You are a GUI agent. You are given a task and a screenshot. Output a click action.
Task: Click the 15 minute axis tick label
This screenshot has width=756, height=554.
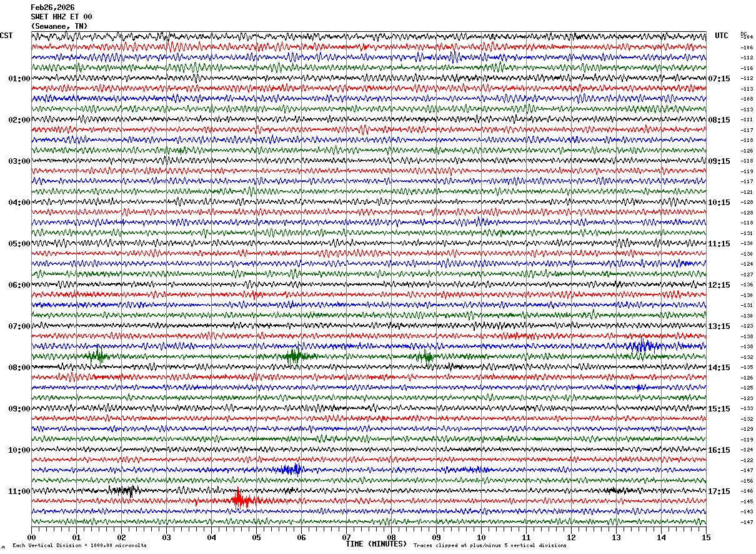[705, 537]
